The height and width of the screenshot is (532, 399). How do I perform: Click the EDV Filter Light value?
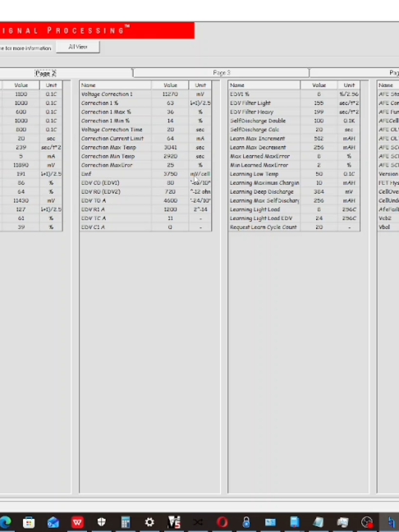[319, 103]
